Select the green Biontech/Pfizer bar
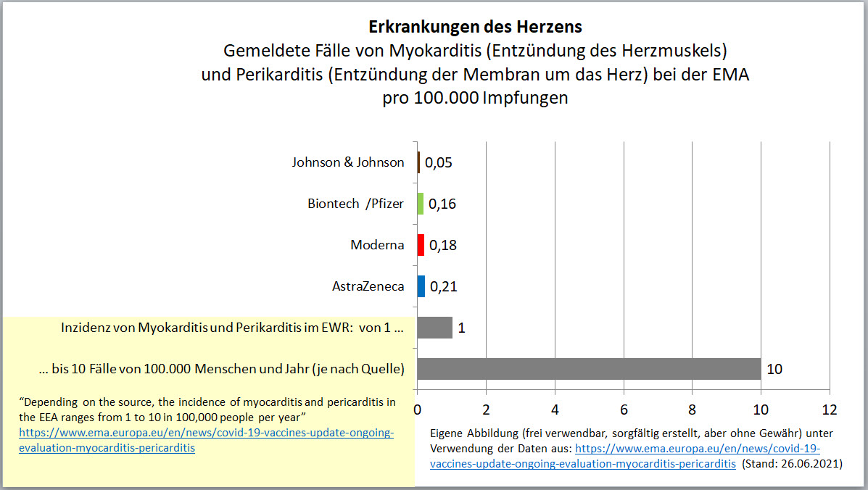Viewport: 868px width, 490px height. (420, 204)
